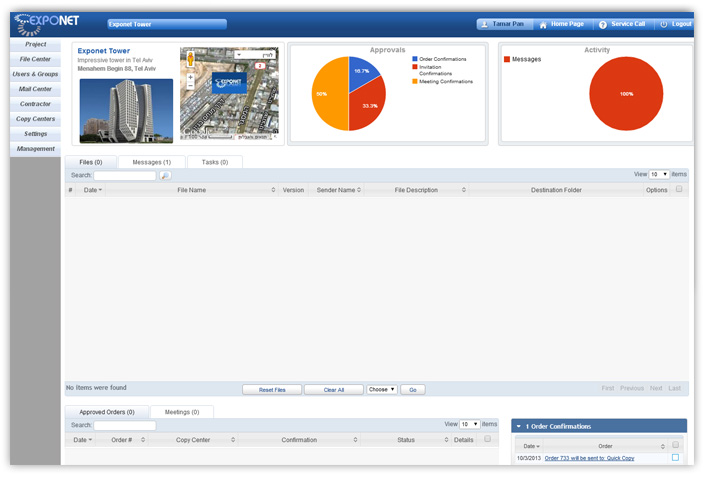The width and height of the screenshot is (707, 477).
Task: Click the power icon beside Logout
Action: pyautogui.click(x=663, y=24)
